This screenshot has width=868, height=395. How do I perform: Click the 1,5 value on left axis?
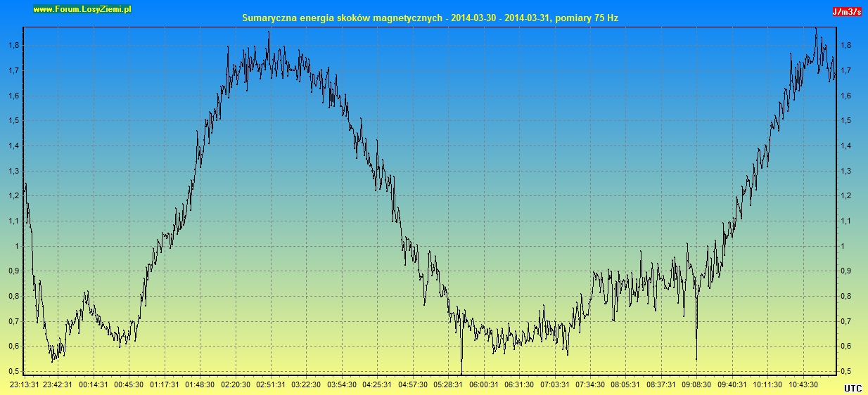13,120
